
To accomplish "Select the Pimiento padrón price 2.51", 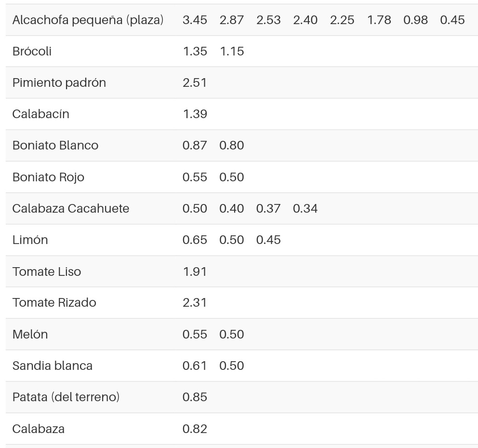I will (x=195, y=82).
